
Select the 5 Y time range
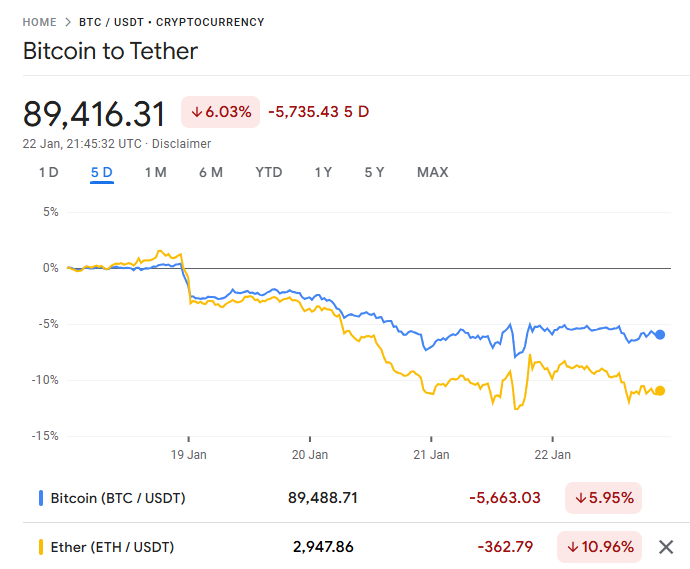click(x=374, y=172)
